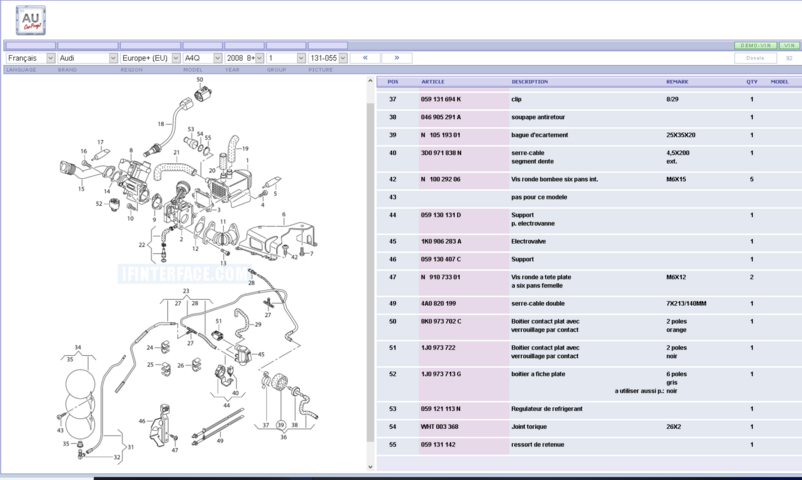Viewport: 802px width, 480px height.
Task: Open the Year dropdown showing 2008
Action: (244, 58)
